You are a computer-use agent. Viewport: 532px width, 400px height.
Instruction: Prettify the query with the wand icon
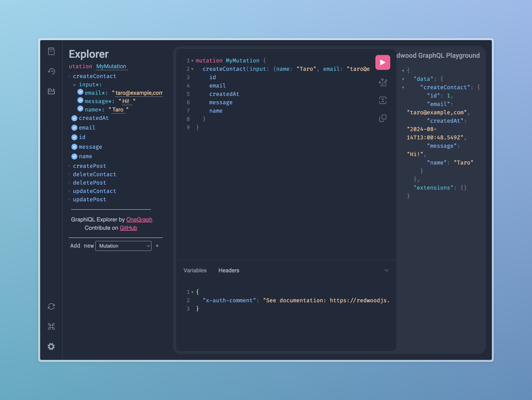[383, 83]
